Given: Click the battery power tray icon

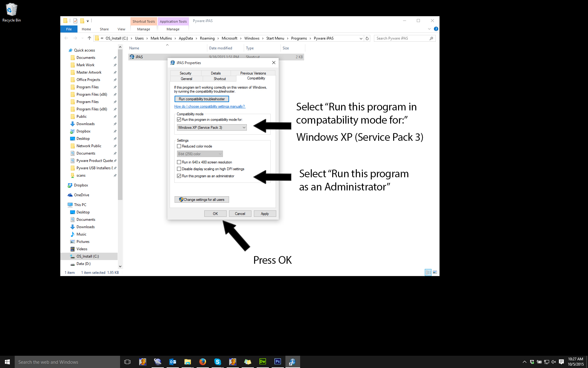Looking at the screenshot, I should [539, 362].
